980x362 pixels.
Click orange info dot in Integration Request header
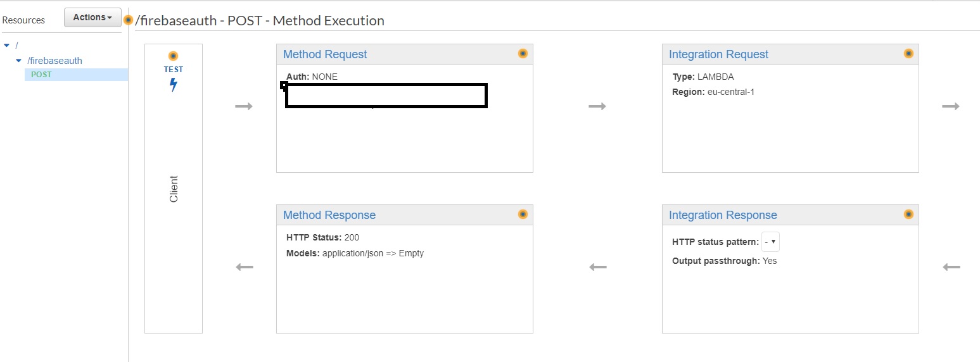pyautogui.click(x=908, y=54)
